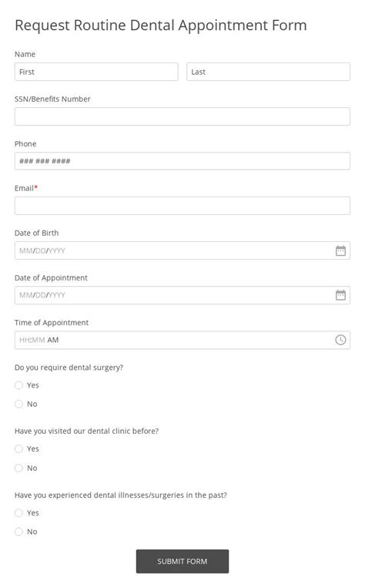365x588 pixels.
Task: Click the SUBMIT FORM button
Action: click(x=182, y=561)
